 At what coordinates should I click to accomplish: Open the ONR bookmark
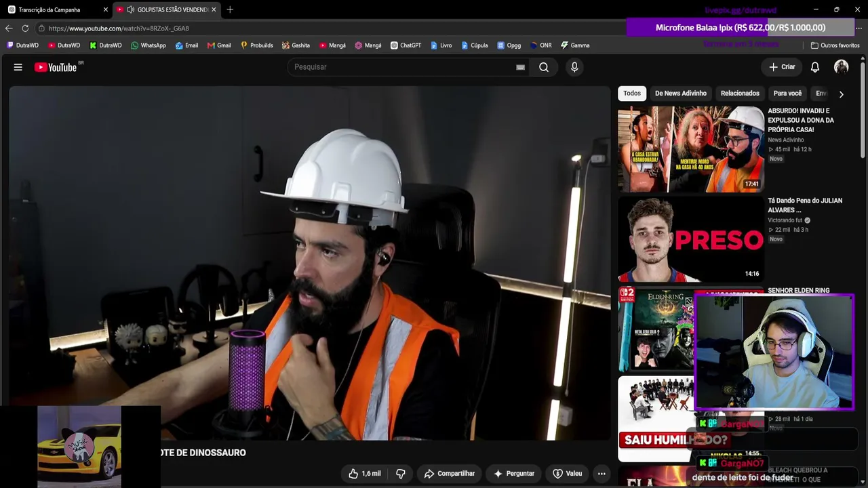coord(540,45)
